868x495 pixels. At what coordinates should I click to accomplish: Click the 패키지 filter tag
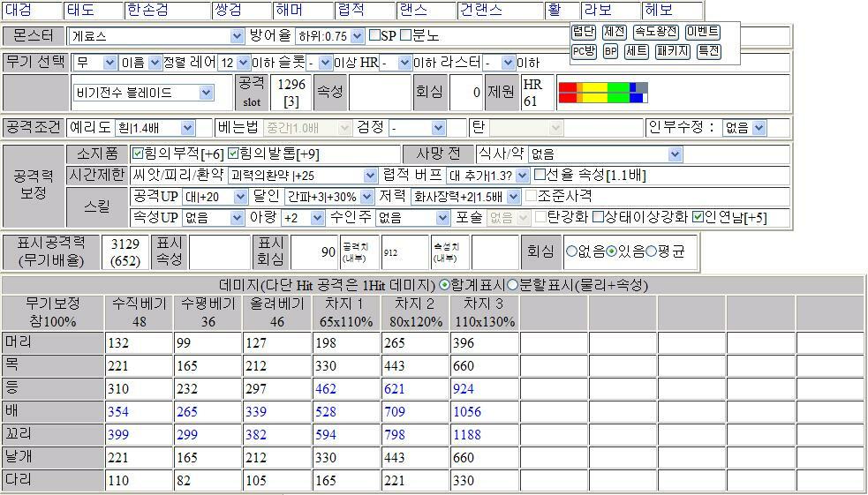[672, 51]
